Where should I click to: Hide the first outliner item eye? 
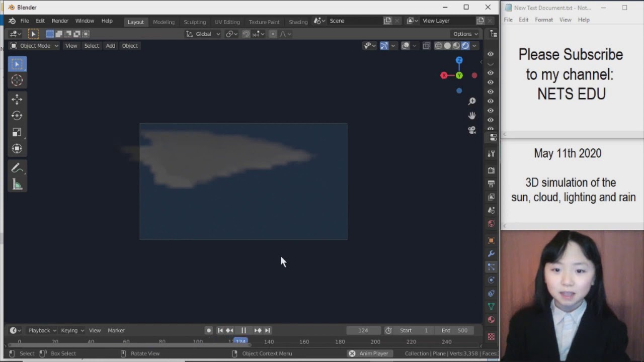pyautogui.click(x=491, y=54)
